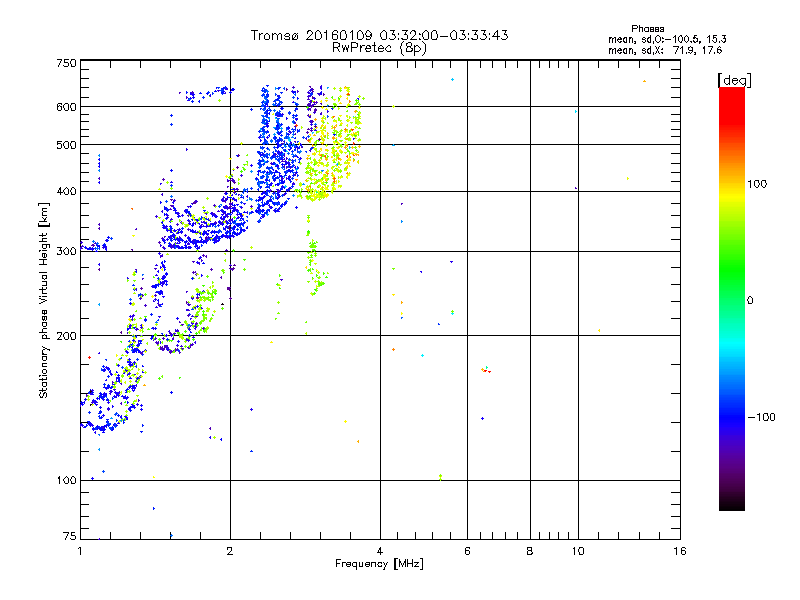800x600 pixels.
Task: Click the plot title "Tromsø 20160109 03:32:00-03:33:43"
Action: point(379,35)
